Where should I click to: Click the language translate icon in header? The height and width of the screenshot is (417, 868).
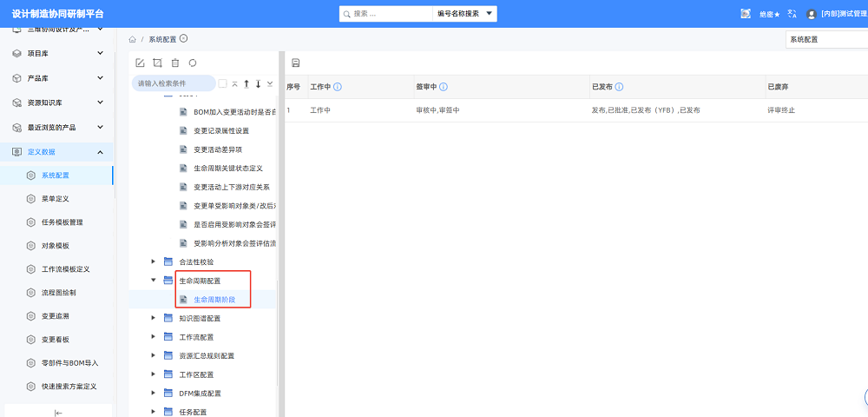pos(792,14)
